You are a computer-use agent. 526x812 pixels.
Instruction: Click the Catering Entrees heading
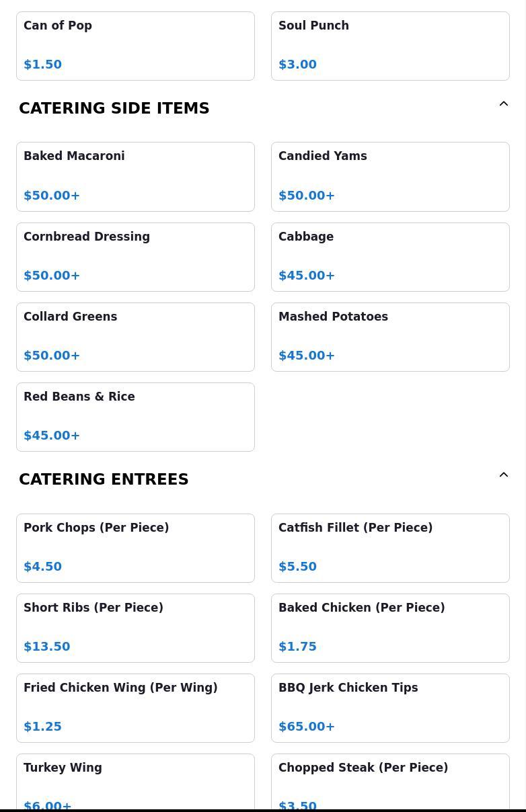tap(104, 479)
